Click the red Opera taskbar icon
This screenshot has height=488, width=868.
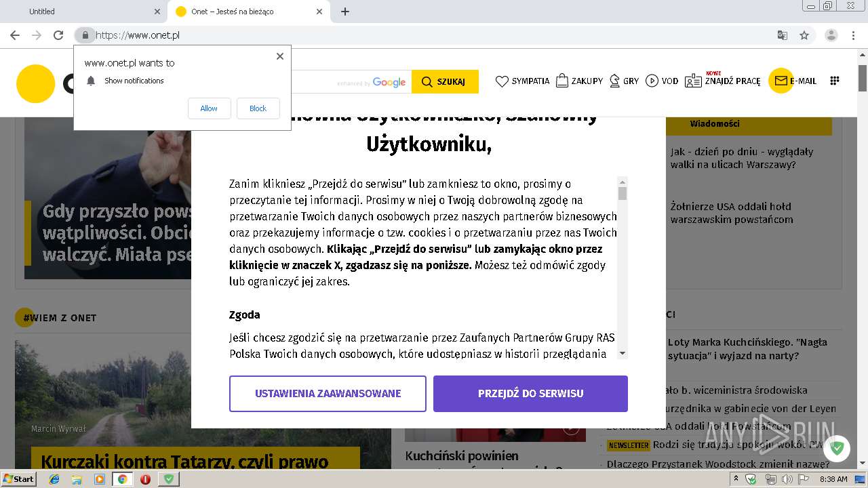pyautogui.click(x=145, y=479)
